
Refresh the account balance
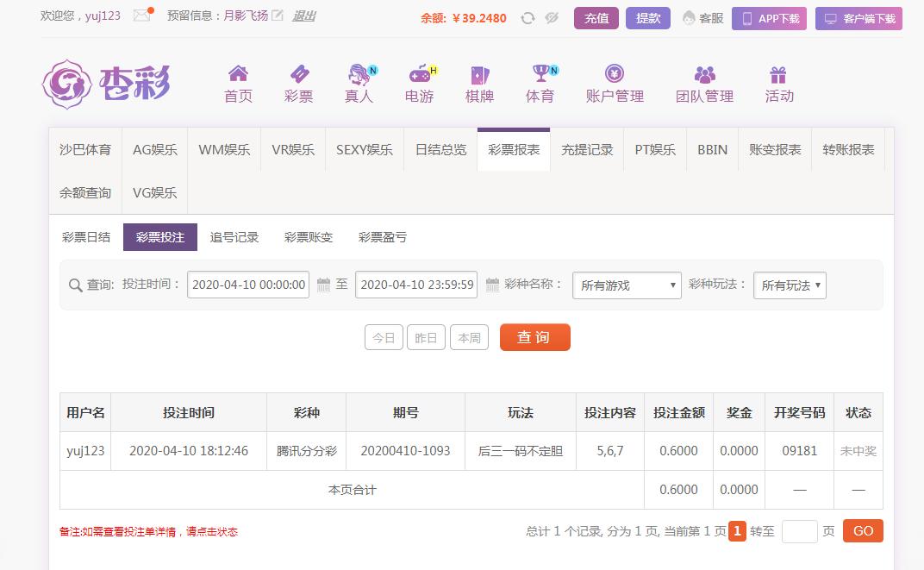point(528,18)
